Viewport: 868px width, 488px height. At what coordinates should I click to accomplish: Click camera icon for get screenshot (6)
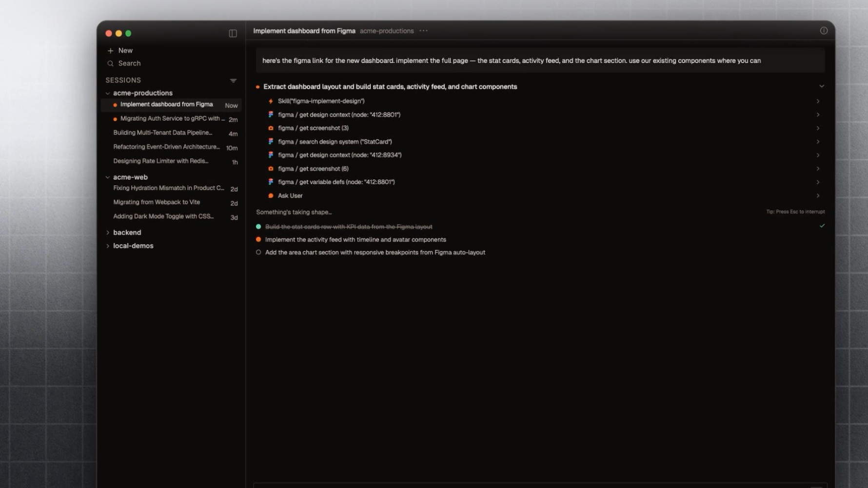[271, 169]
